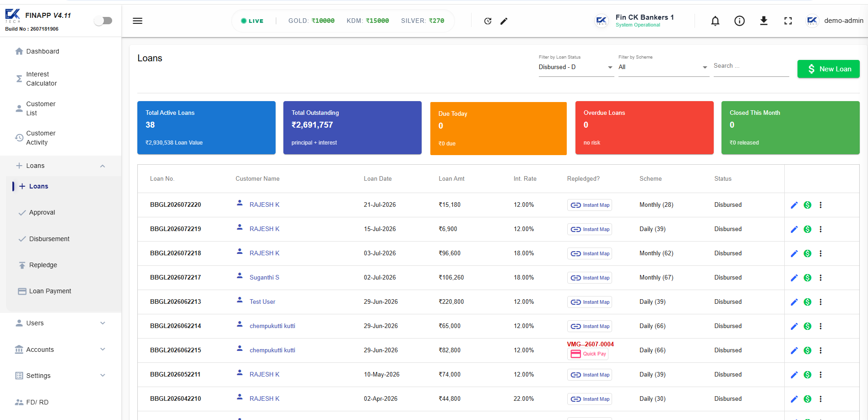Click the Loan Amt column header
868x420 pixels.
pos(451,179)
